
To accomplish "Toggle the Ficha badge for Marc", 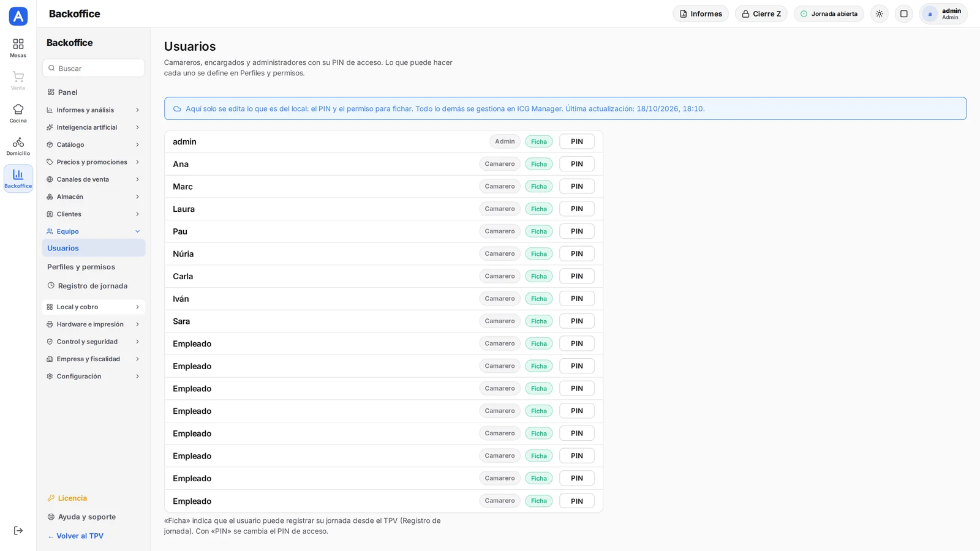I will point(539,187).
